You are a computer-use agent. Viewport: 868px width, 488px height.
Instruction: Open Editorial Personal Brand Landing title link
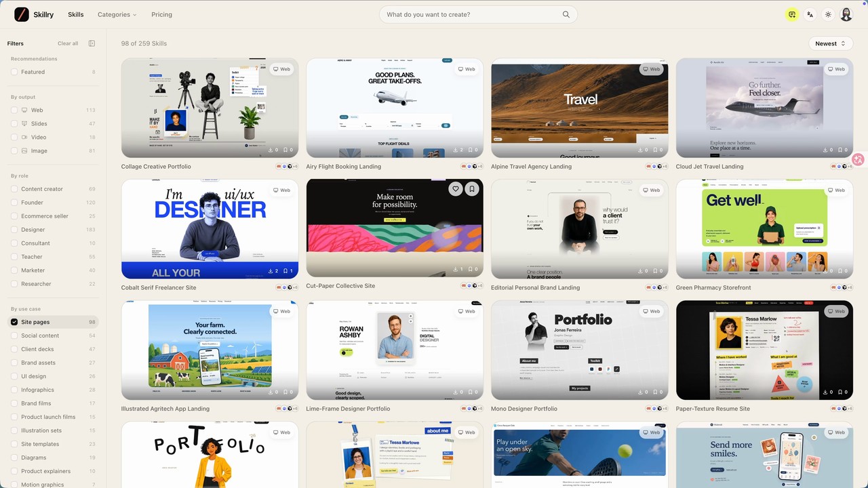[x=535, y=287]
